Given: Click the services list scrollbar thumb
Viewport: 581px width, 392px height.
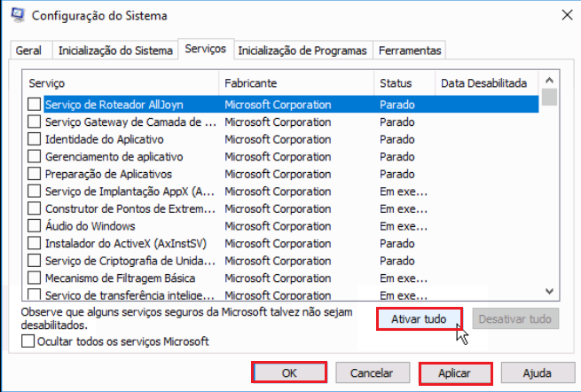Looking at the screenshot, I should click(549, 97).
